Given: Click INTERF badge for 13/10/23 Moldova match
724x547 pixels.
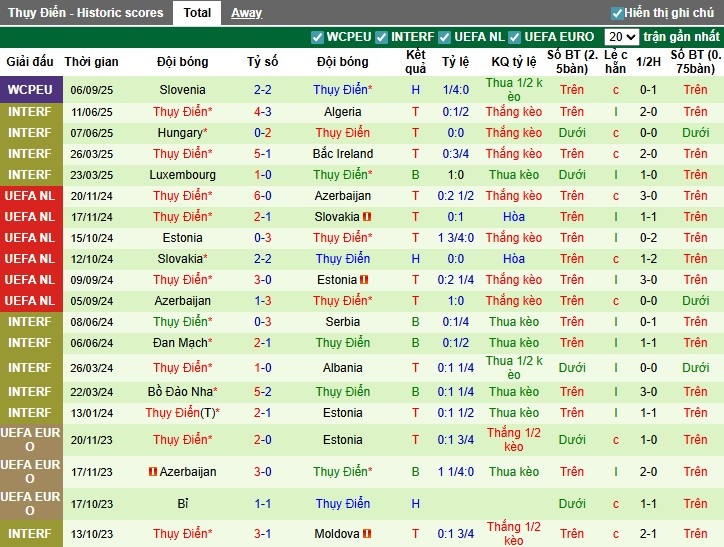Looking at the screenshot, I should [x=29, y=534].
